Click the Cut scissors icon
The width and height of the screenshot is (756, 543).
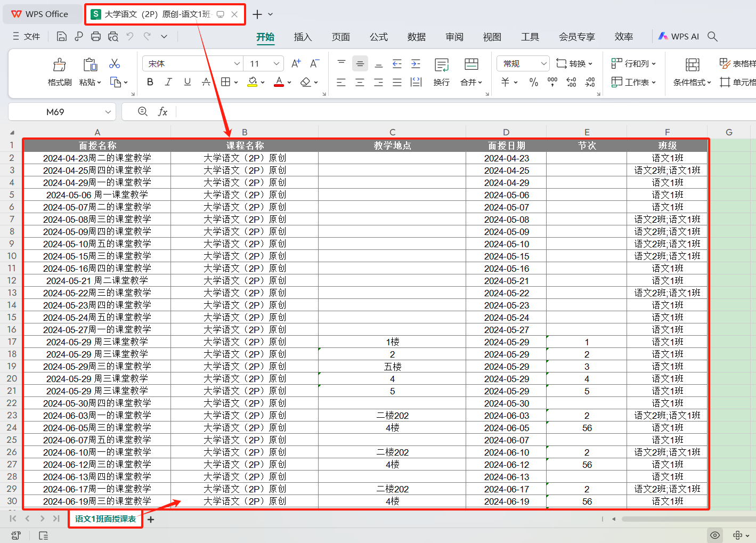click(115, 64)
